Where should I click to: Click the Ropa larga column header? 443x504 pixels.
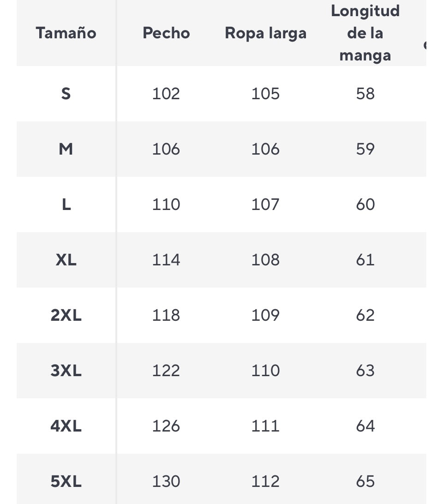265,33
